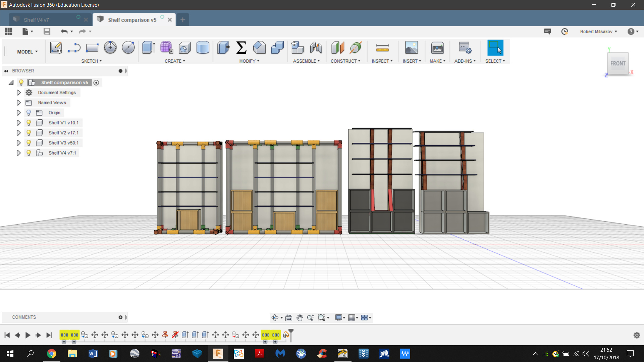Expand the Shelf V4 v7:1 component
The image size is (644, 362).
pyautogui.click(x=19, y=153)
